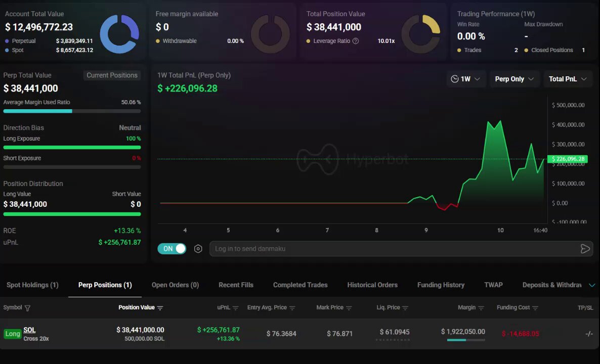Sort by Funding Cost column icon

point(535,308)
